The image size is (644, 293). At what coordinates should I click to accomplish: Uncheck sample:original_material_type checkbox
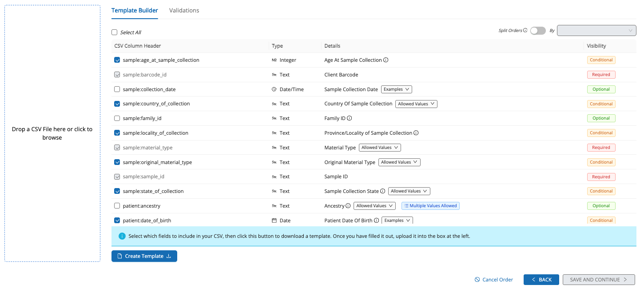117,162
